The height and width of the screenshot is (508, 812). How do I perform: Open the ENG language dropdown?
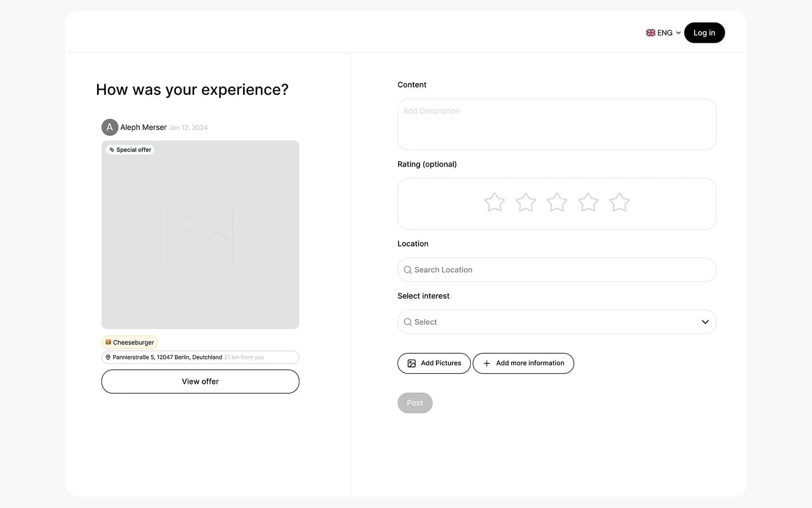click(x=664, y=33)
